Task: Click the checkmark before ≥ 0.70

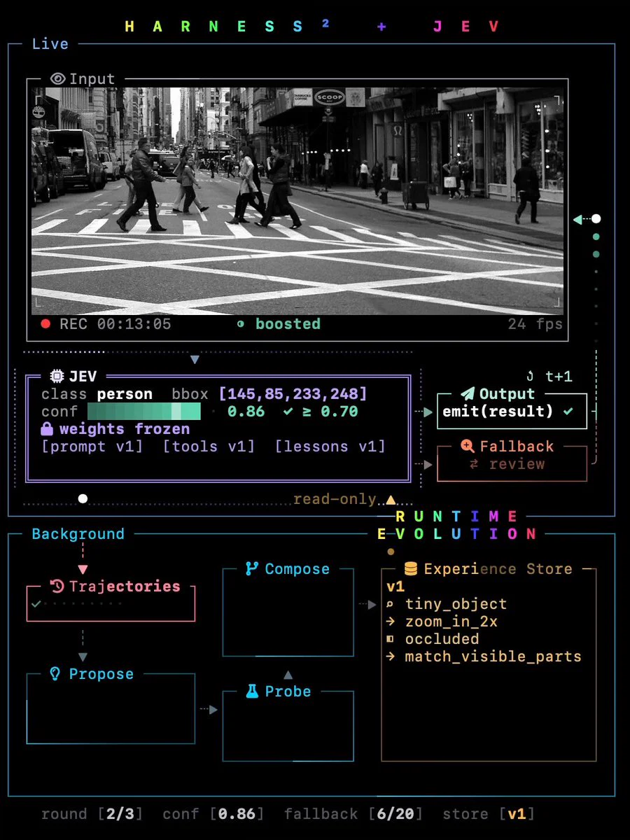Action: coord(288,412)
